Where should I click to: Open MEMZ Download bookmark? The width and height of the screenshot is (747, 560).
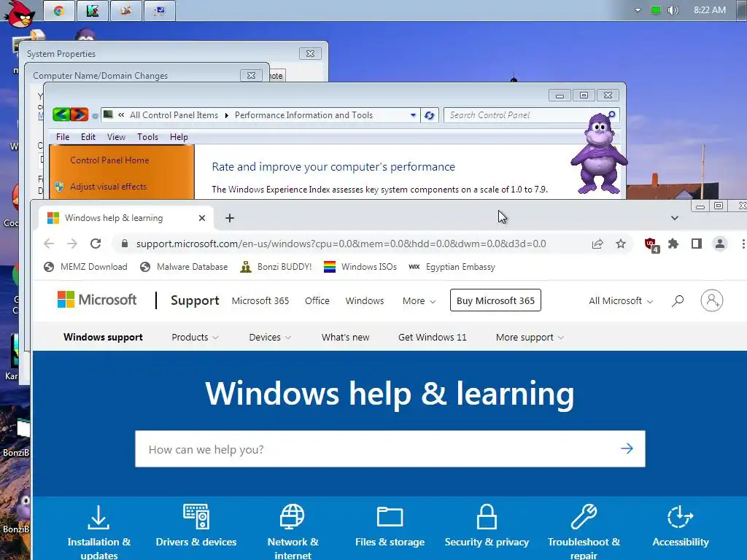coord(86,267)
